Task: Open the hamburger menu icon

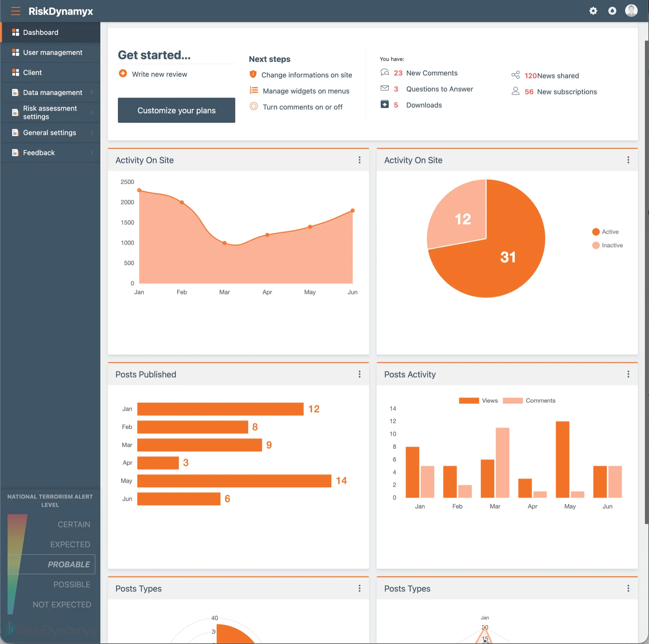Action: (x=16, y=11)
